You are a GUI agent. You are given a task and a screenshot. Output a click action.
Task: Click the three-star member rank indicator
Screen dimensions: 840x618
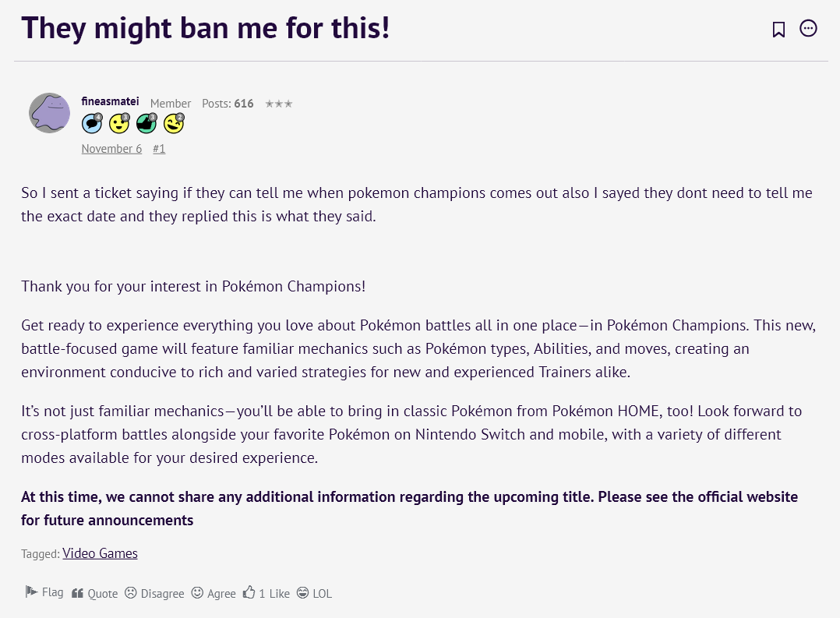coord(278,104)
